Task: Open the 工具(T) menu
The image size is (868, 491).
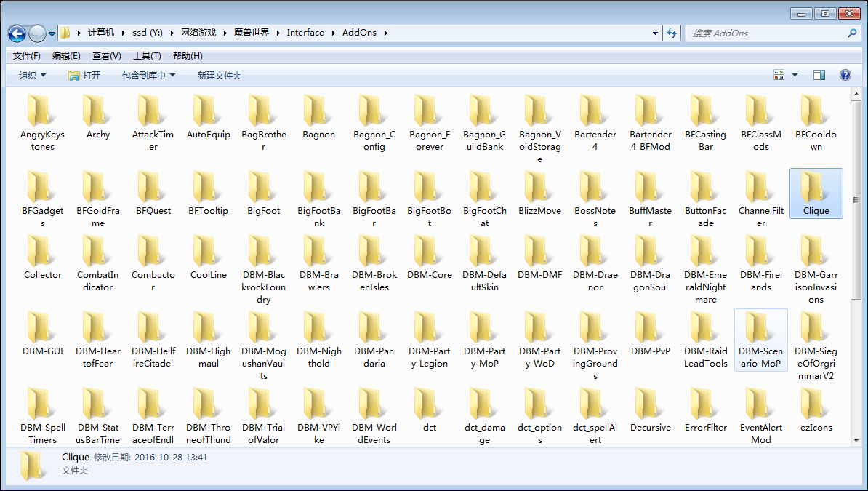Action: click(147, 56)
